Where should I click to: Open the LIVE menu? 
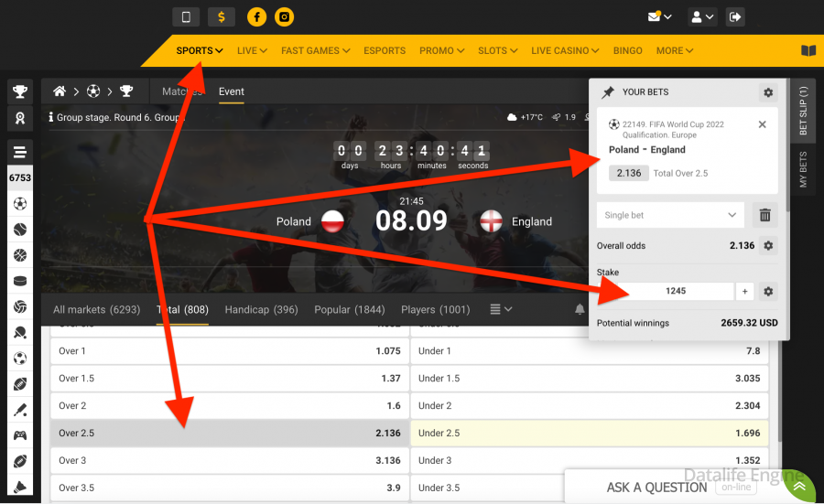(x=253, y=50)
